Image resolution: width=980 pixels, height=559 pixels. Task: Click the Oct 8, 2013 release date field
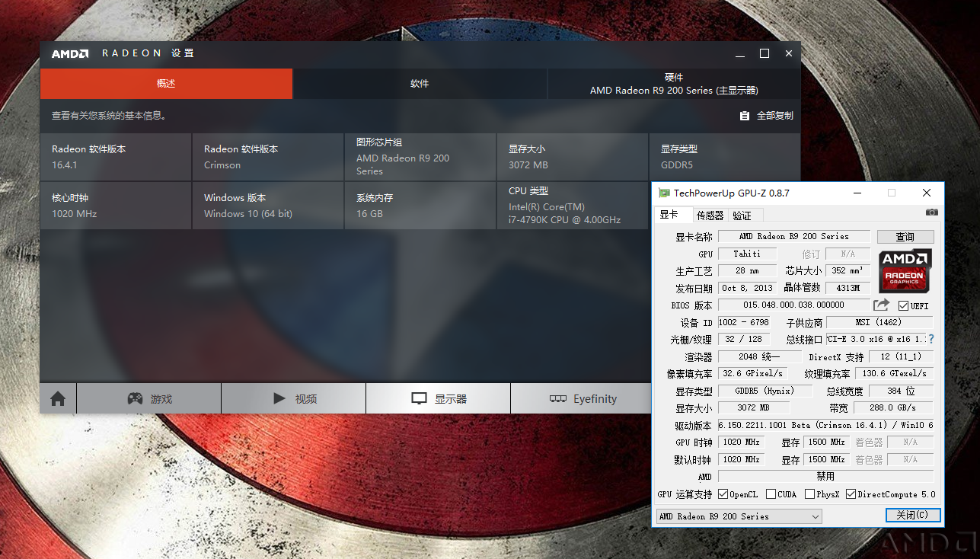click(747, 288)
